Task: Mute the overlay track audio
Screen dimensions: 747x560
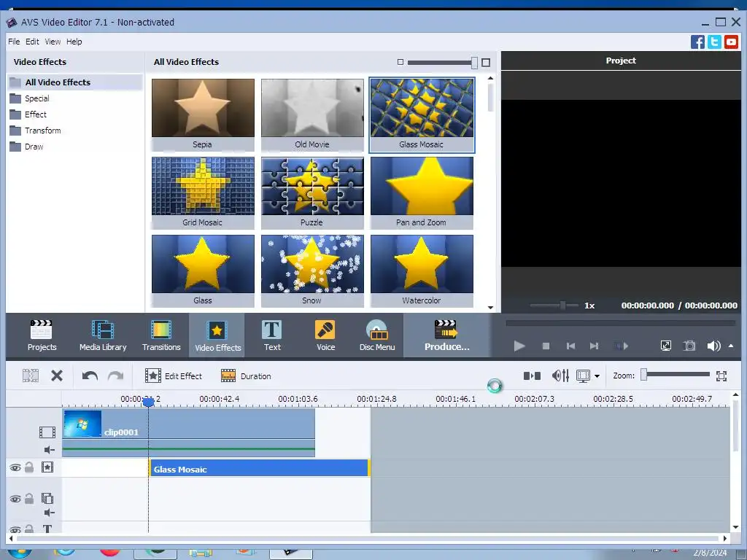Action: coord(49,513)
